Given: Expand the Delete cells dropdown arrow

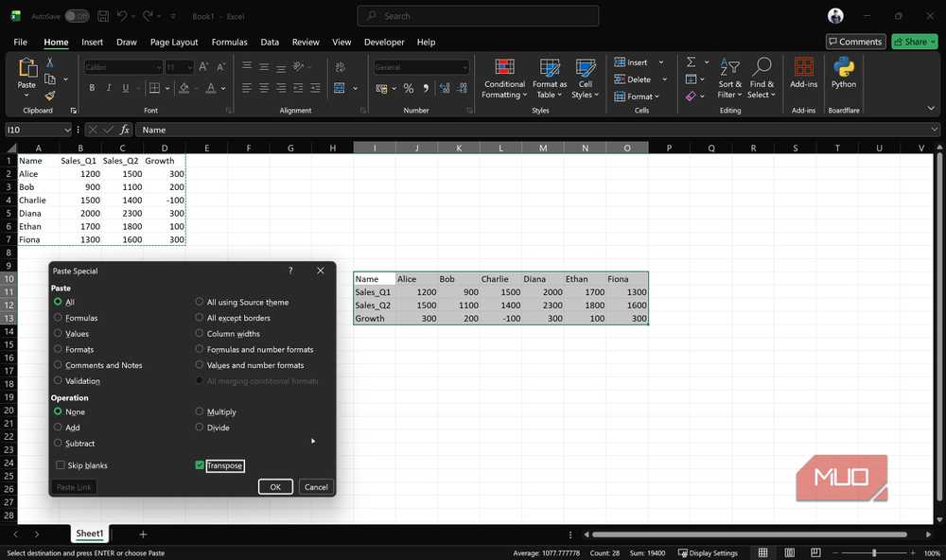Looking at the screenshot, I should pos(664,79).
